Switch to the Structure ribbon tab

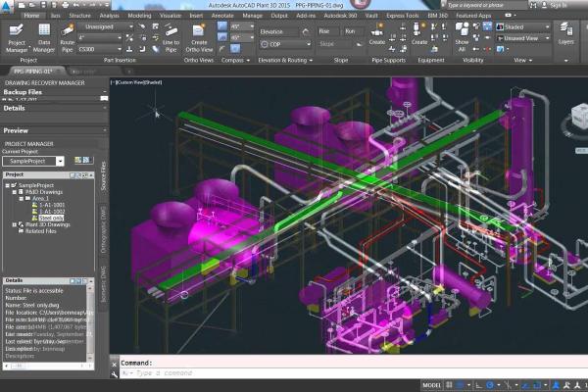80,17
